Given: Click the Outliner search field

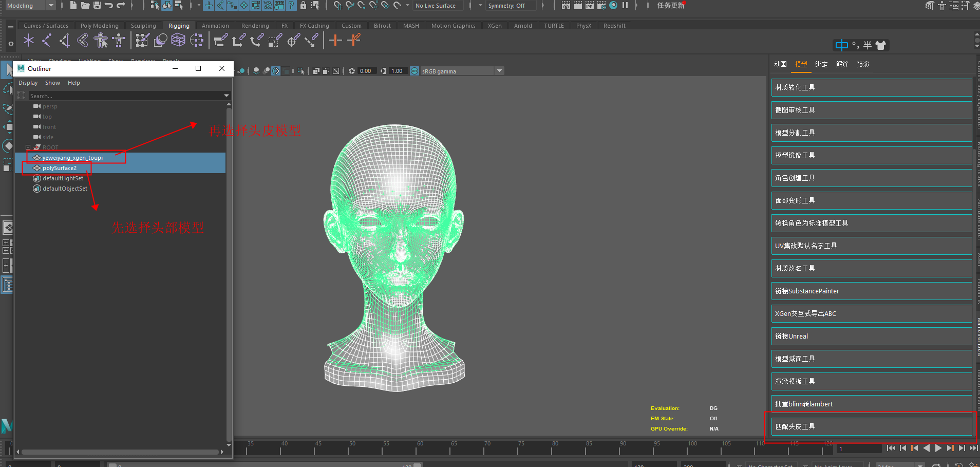Looking at the screenshot, I should (x=126, y=96).
